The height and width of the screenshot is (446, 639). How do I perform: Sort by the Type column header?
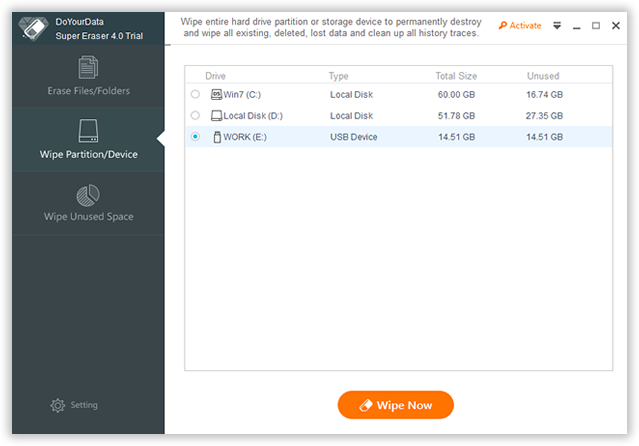[338, 76]
